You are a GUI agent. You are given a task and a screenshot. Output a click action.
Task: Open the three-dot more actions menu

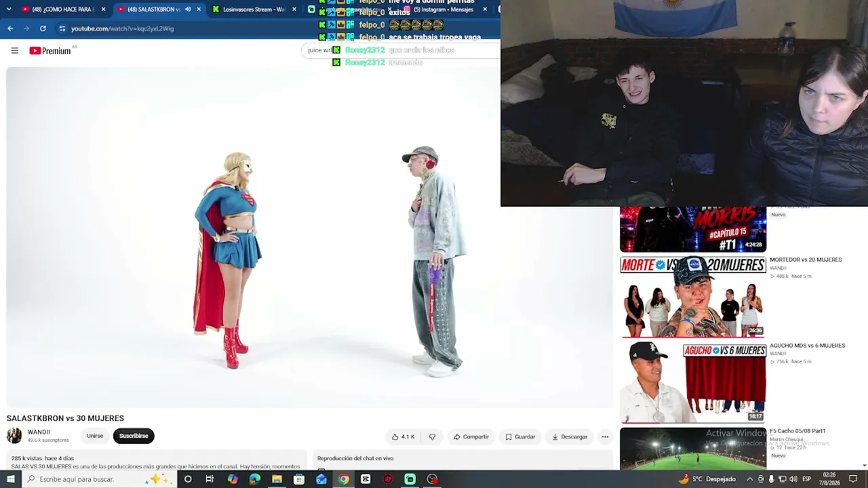tap(605, 436)
